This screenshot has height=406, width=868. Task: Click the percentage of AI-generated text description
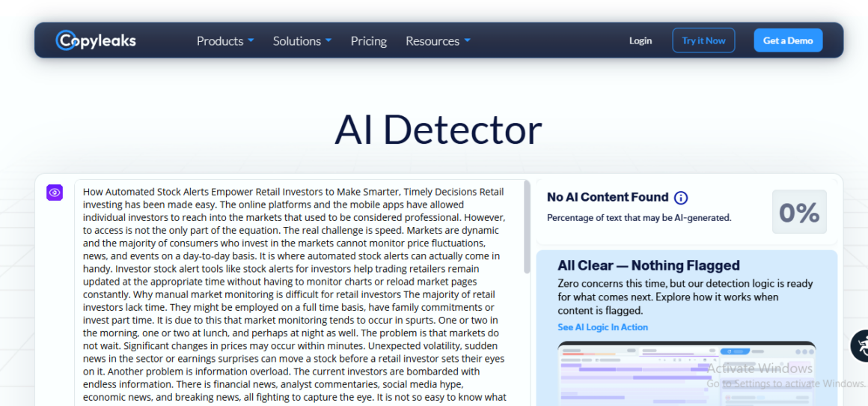click(x=639, y=218)
